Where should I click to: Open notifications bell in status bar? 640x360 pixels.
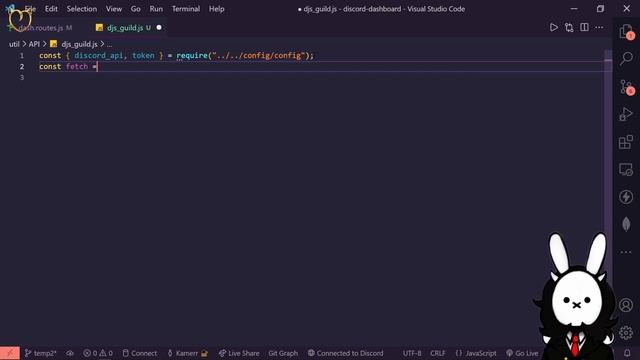[x=627, y=353]
